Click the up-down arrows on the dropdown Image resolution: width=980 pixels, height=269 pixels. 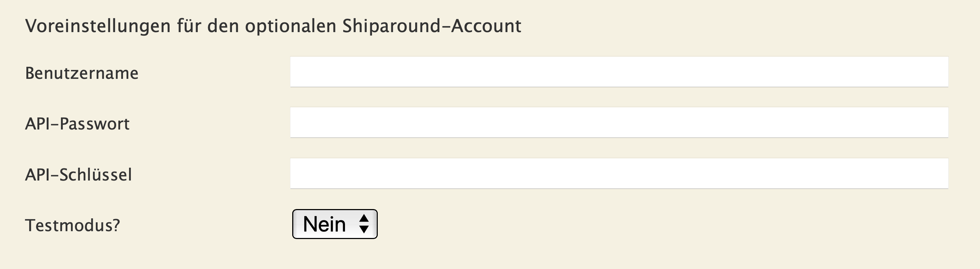364,224
